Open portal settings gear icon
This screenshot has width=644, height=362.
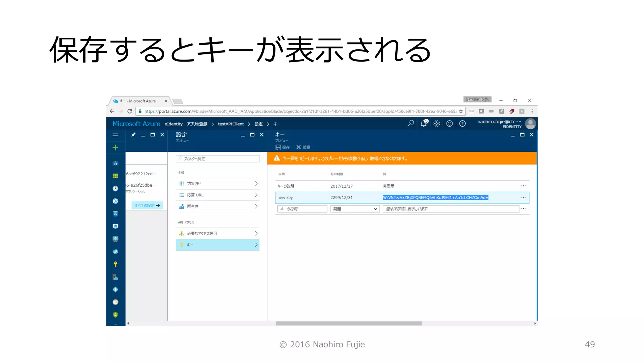click(436, 123)
